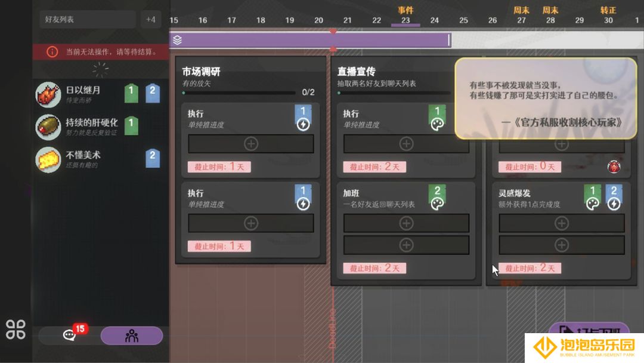This screenshot has width=644, height=363.
Task: Click the 当前无法操作 warning banner
Action: point(101,52)
